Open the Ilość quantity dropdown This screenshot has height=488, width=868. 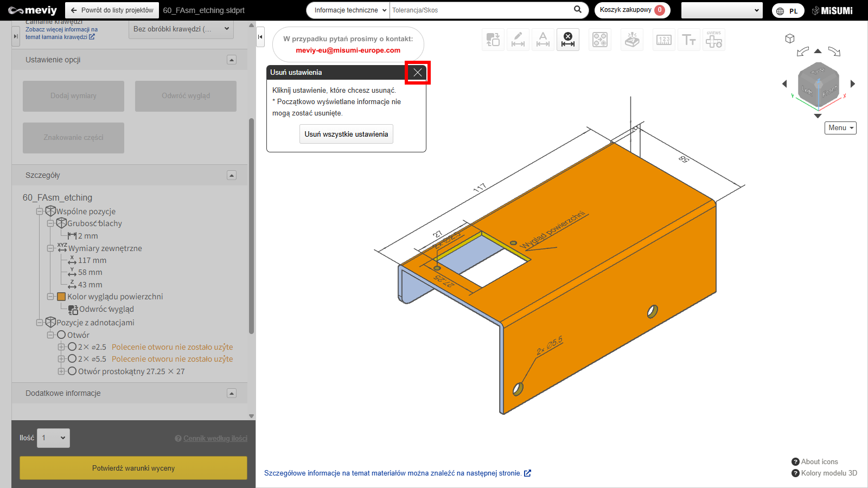[53, 438]
